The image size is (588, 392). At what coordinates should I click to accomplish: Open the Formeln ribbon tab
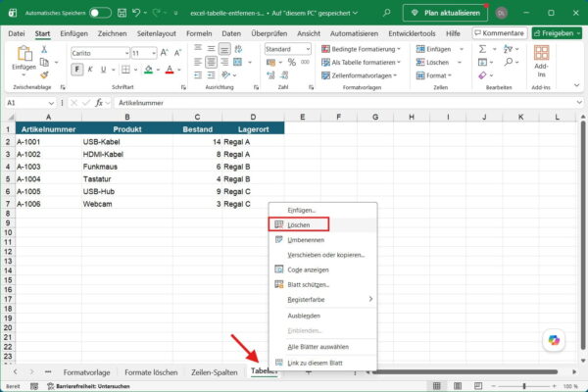click(199, 33)
